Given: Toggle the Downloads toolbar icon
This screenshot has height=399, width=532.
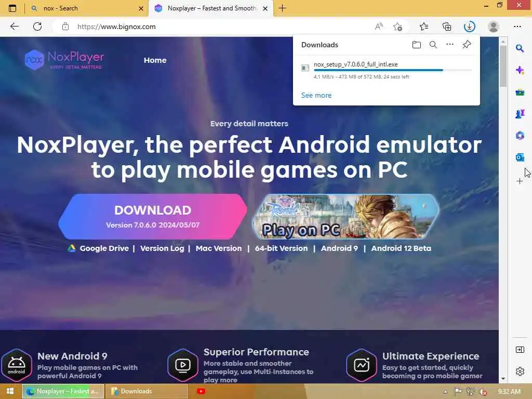Looking at the screenshot, I should coord(470,26).
